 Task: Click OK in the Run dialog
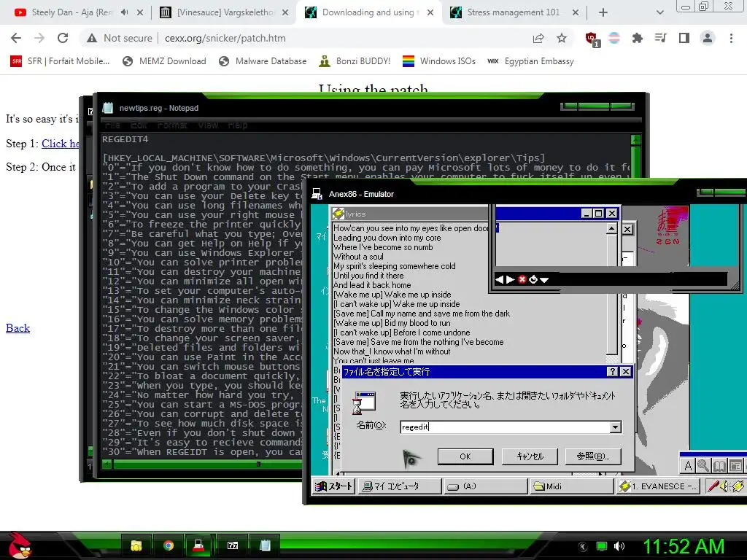tap(465, 456)
